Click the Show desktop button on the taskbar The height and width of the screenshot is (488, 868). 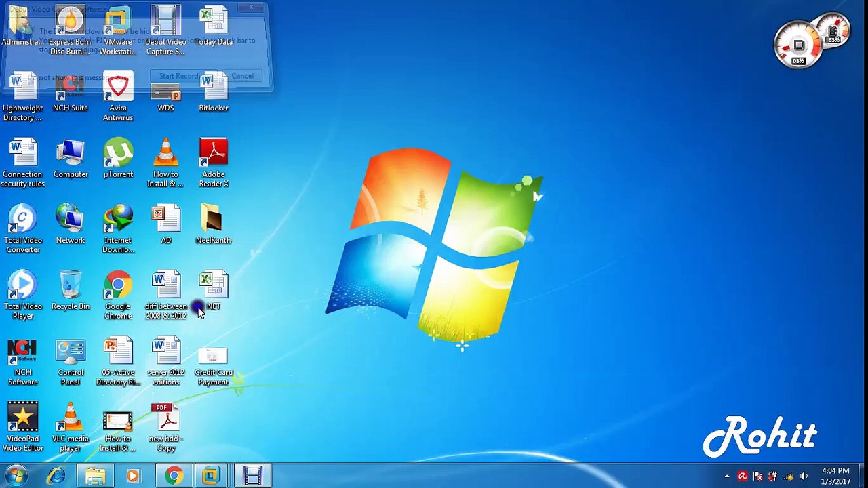point(863,476)
